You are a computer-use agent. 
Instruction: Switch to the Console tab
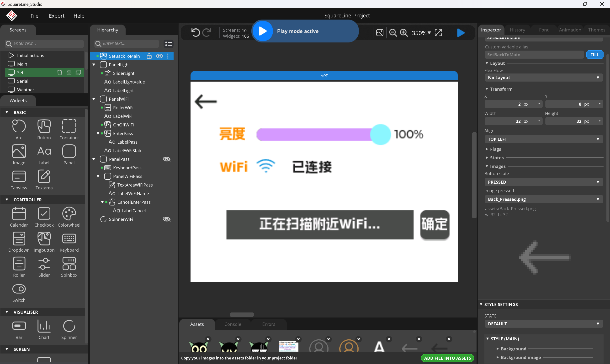233,324
